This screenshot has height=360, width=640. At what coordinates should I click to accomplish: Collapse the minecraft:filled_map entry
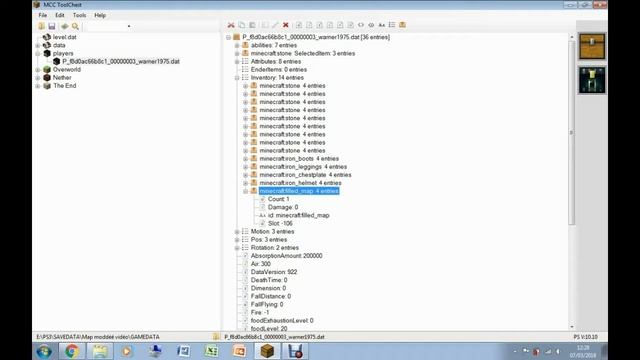[245, 191]
